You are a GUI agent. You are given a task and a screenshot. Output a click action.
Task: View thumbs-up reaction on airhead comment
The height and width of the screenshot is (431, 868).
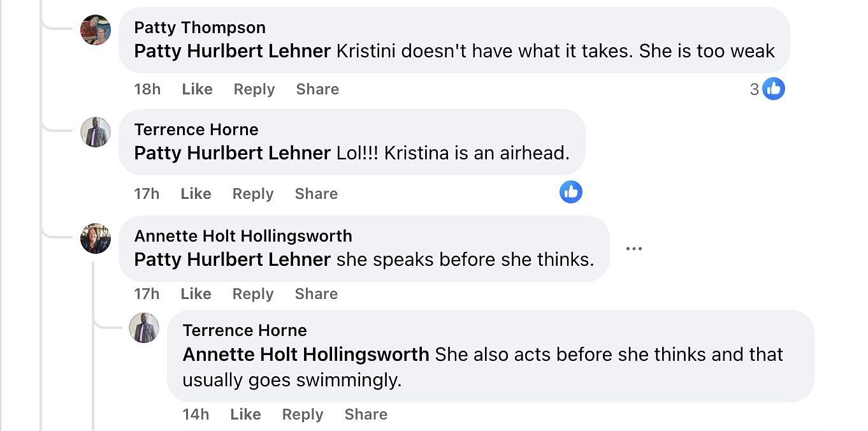(570, 192)
